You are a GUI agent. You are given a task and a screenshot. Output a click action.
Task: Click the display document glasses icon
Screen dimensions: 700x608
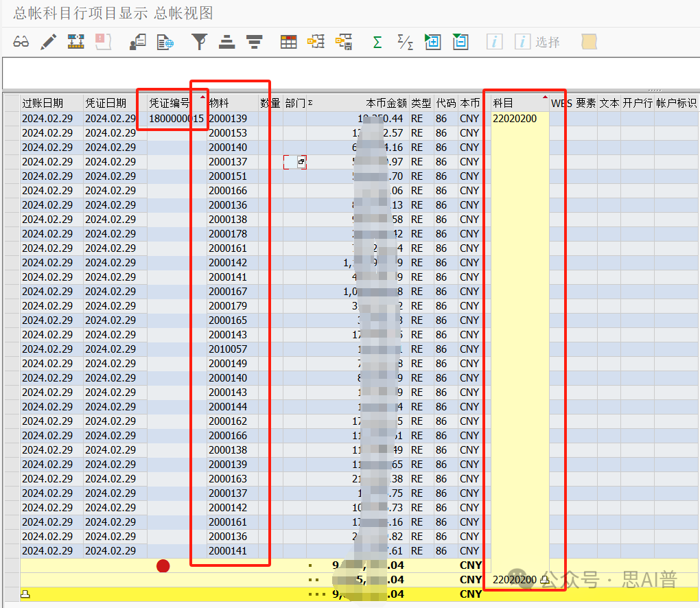tap(21, 42)
